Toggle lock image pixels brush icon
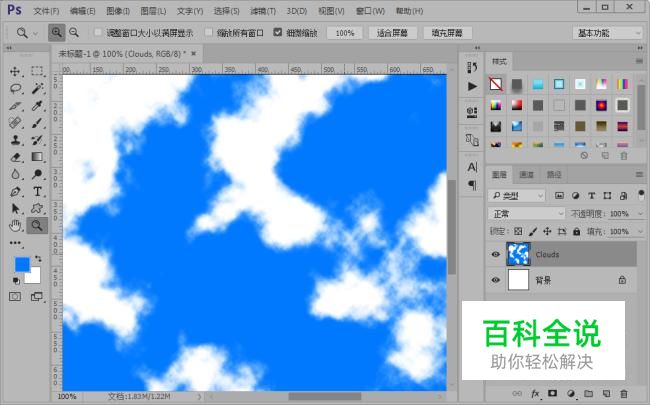650x405 pixels. pos(533,231)
